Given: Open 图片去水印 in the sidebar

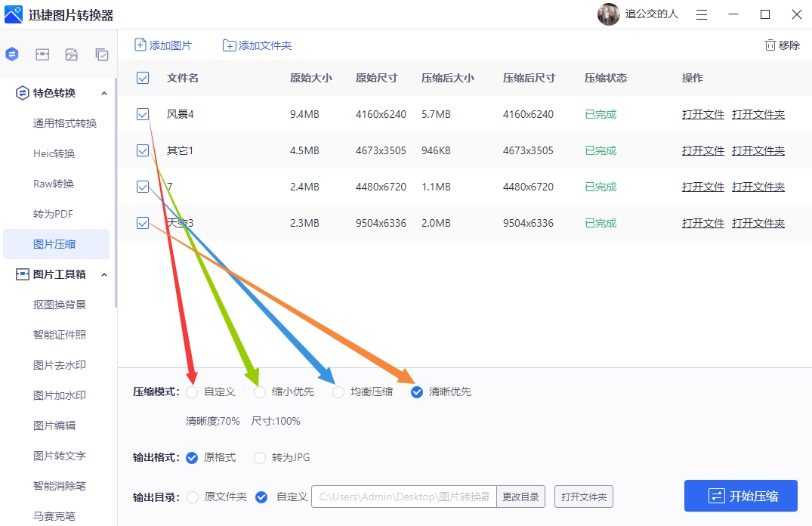Looking at the screenshot, I should (x=60, y=365).
